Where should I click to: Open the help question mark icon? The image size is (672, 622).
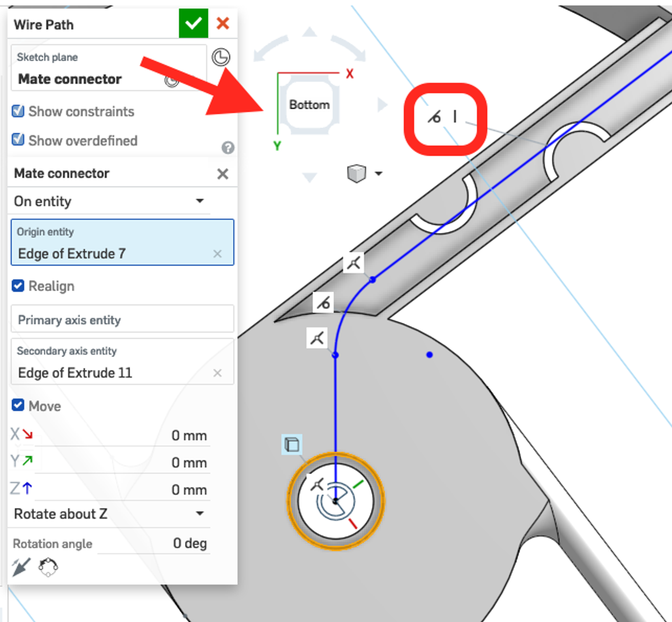pyautogui.click(x=228, y=147)
